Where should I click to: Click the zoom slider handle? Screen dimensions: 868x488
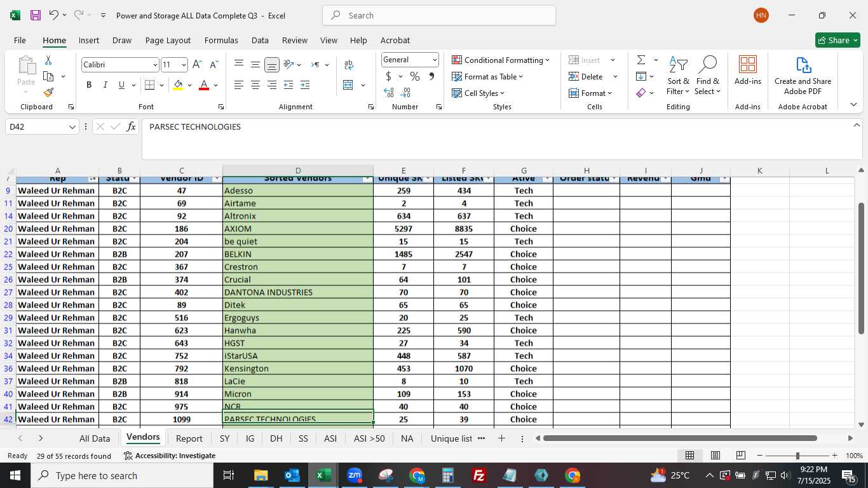(x=797, y=456)
